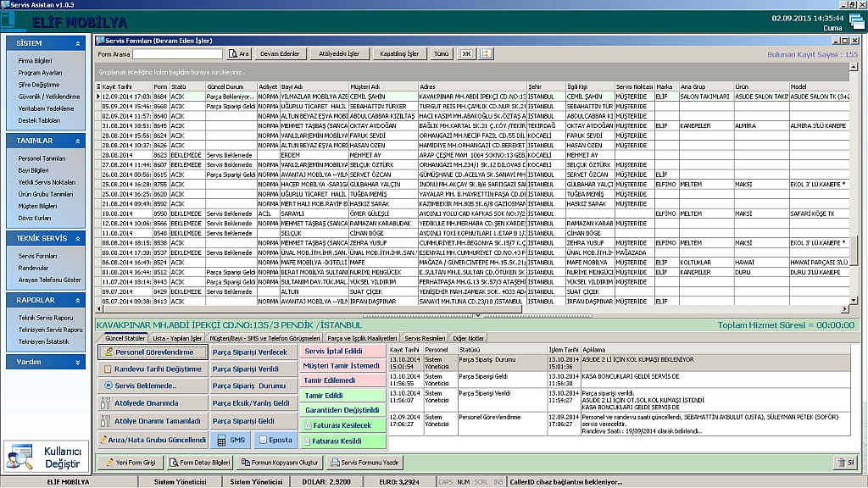Click Arıza/Hata Grubu Güncellendi button
This screenshot has height=488, width=868.
point(153,440)
